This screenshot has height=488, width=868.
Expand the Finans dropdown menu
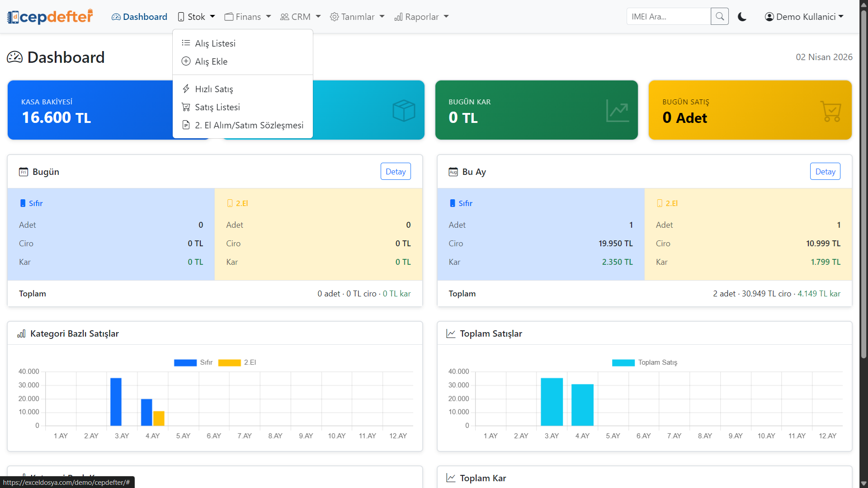click(x=248, y=17)
